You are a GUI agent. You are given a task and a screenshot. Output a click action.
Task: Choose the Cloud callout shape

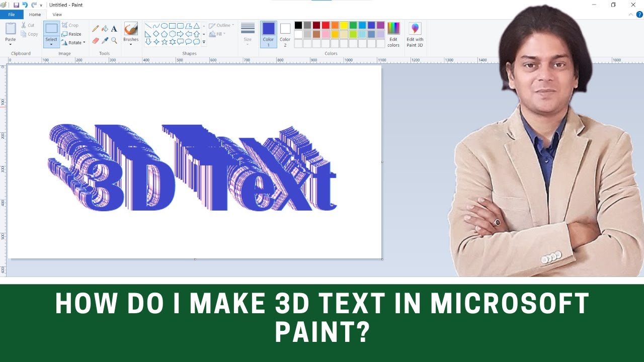point(196,42)
